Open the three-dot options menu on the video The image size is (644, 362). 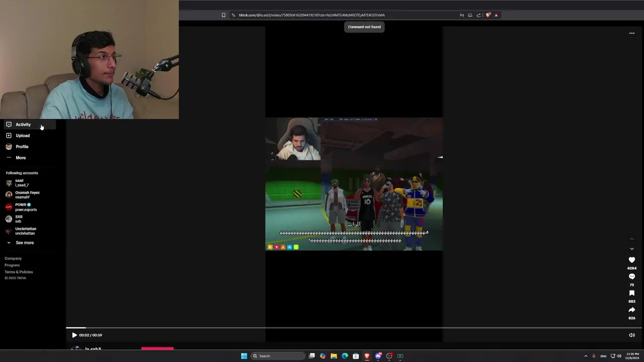tap(632, 33)
